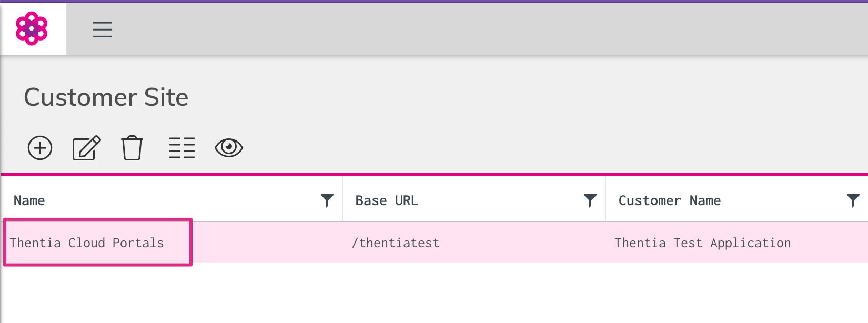Click the add new site plus icon
868x323 pixels.
(x=40, y=148)
